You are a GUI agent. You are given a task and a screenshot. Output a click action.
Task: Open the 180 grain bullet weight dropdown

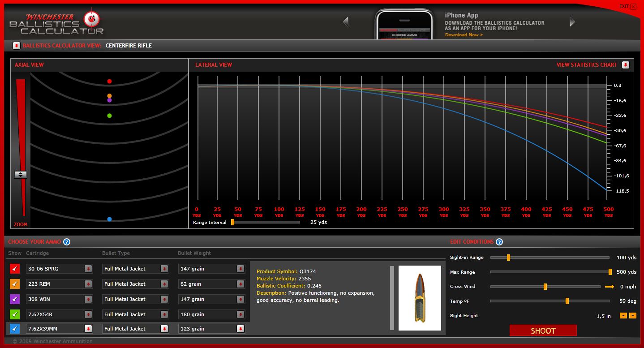coord(240,314)
